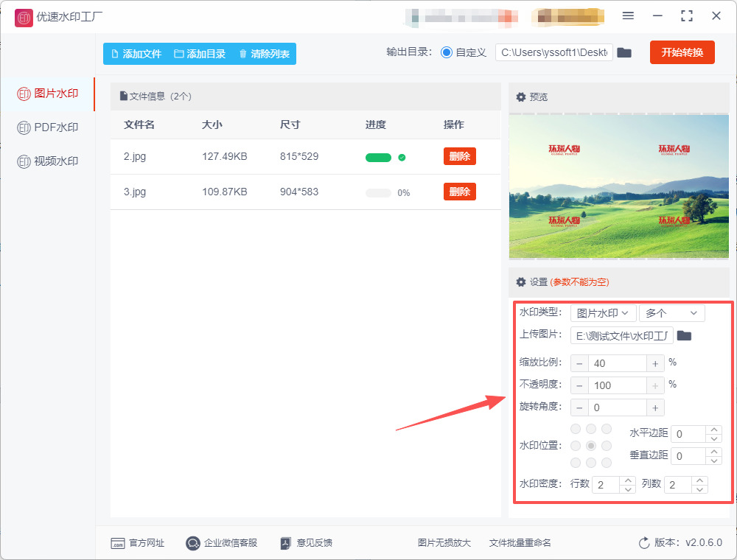Screen dimensions: 737x560
Task: Click the version refresh icon
Action: (x=644, y=543)
